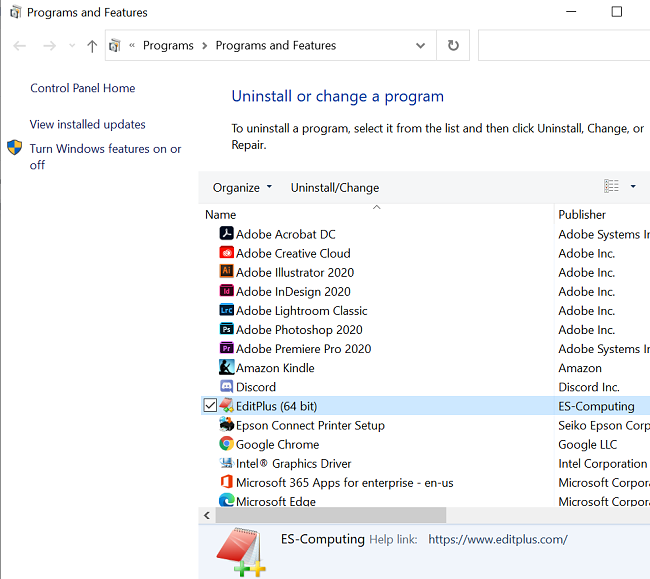This screenshot has width=650, height=579.
Task: Open View installed updates link
Action: pos(87,124)
